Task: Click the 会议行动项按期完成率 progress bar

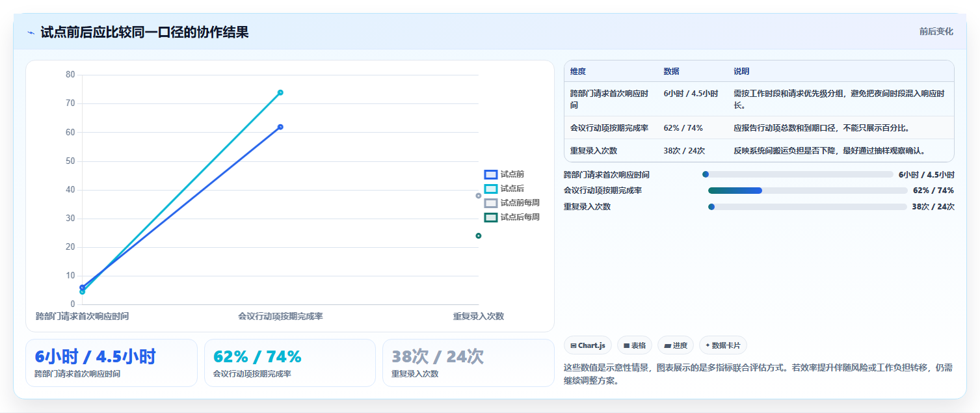Action: [x=808, y=191]
